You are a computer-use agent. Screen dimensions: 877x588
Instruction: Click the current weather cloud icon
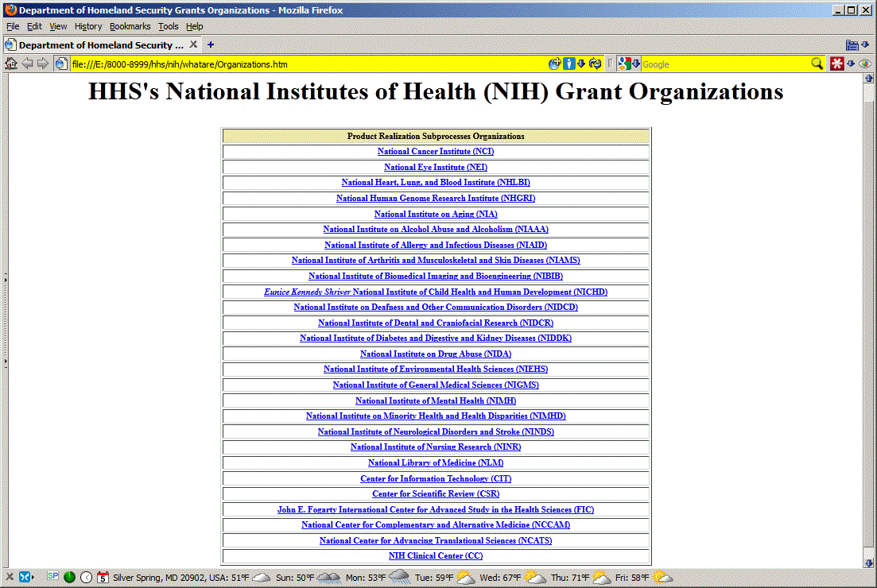pyautogui.click(x=262, y=578)
